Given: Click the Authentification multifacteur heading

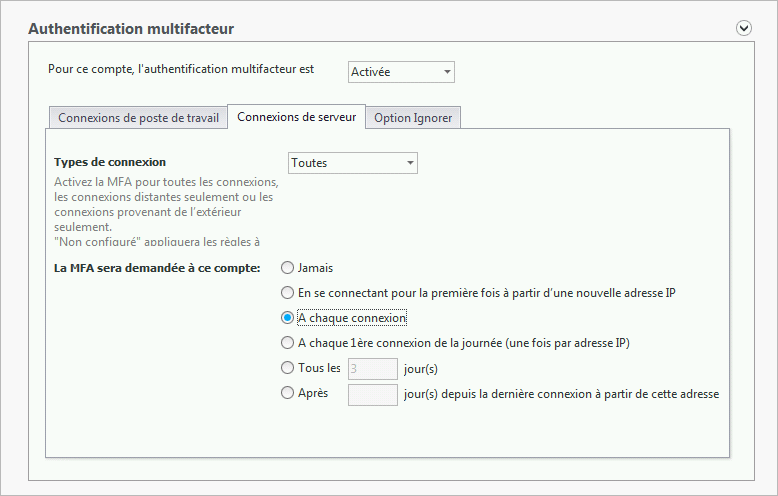Looking at the screenshot, I should [131, 29].
